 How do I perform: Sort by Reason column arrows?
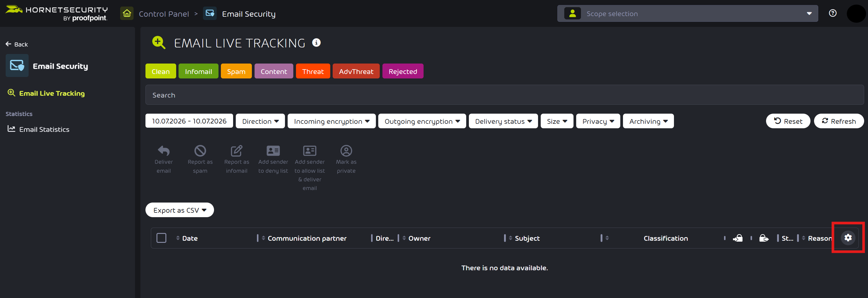pyautogui.click(x=804, y=238)
